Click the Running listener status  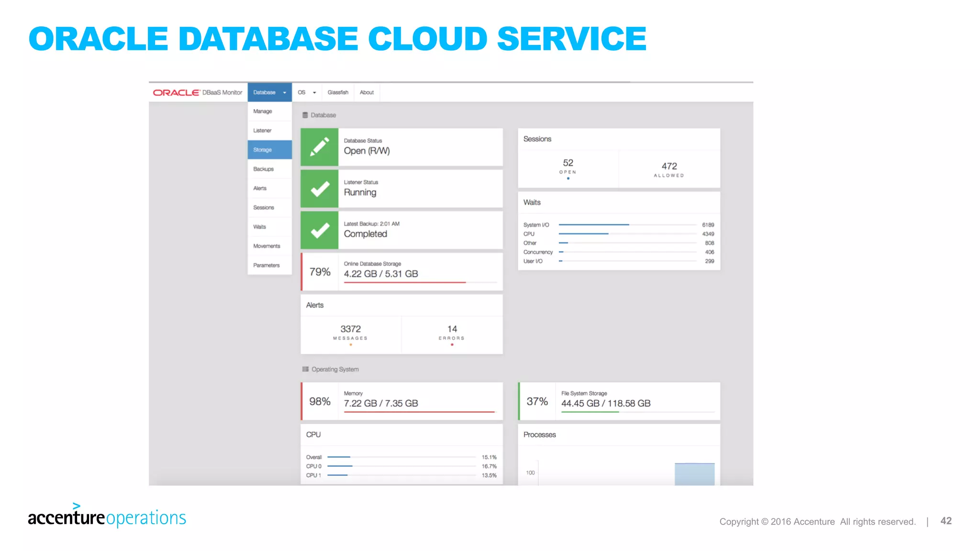click(360, 192)
